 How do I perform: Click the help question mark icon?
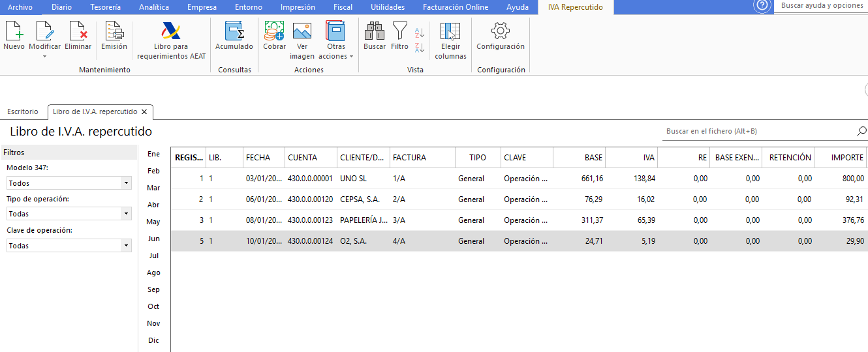click(x=762, y=6)
